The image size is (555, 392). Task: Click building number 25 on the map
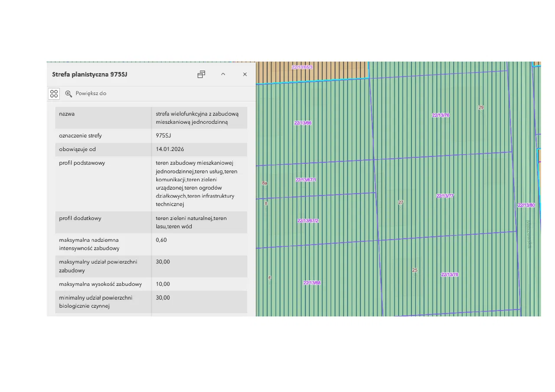click(x=415, y=270)
